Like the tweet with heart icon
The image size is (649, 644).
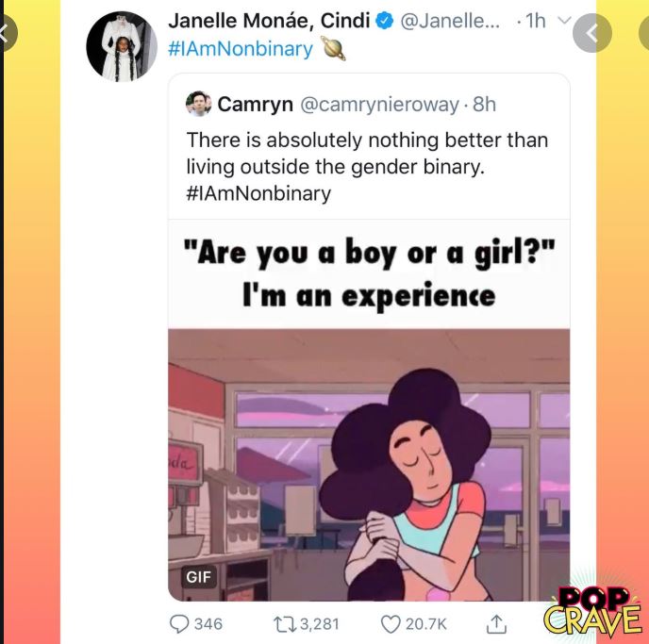coord(391,624)
